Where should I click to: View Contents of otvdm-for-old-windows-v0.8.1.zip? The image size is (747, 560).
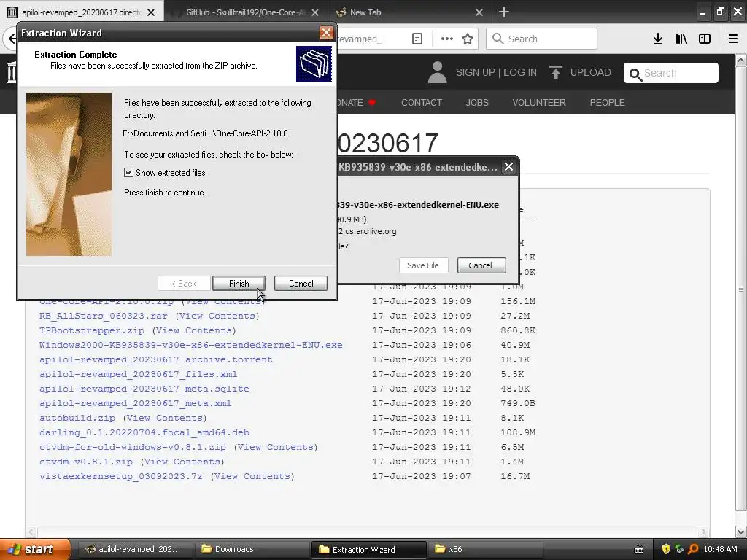click(276, 447)
